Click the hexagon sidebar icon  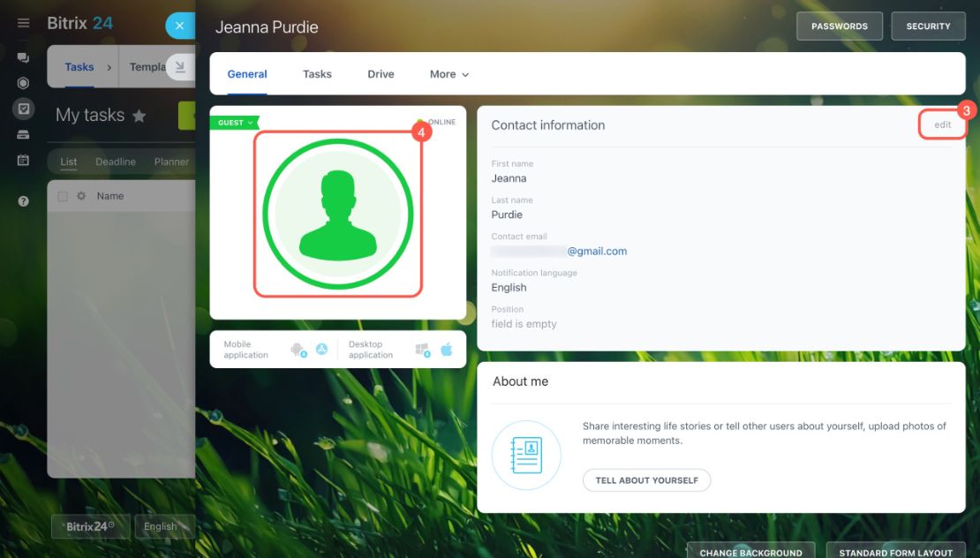click(23, 83)
